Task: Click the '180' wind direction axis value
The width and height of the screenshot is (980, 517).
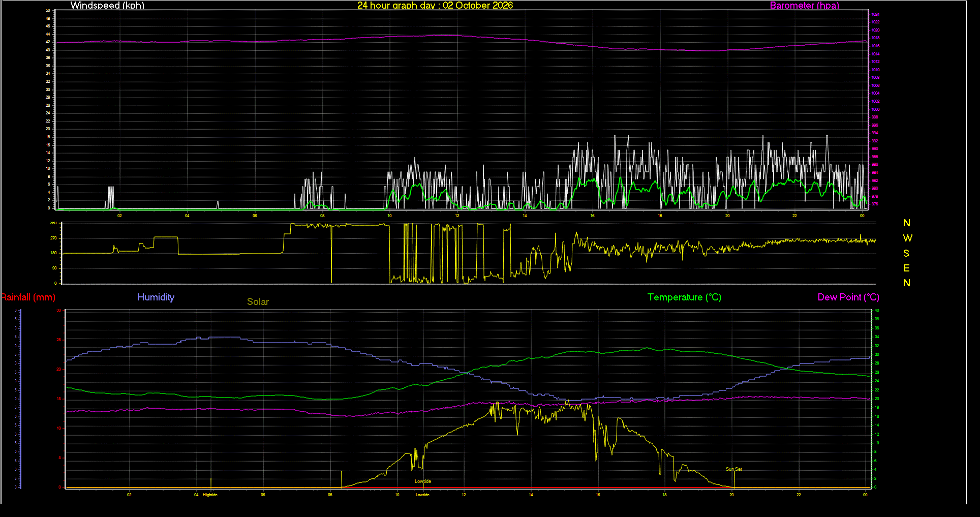Action: [53, 253]
